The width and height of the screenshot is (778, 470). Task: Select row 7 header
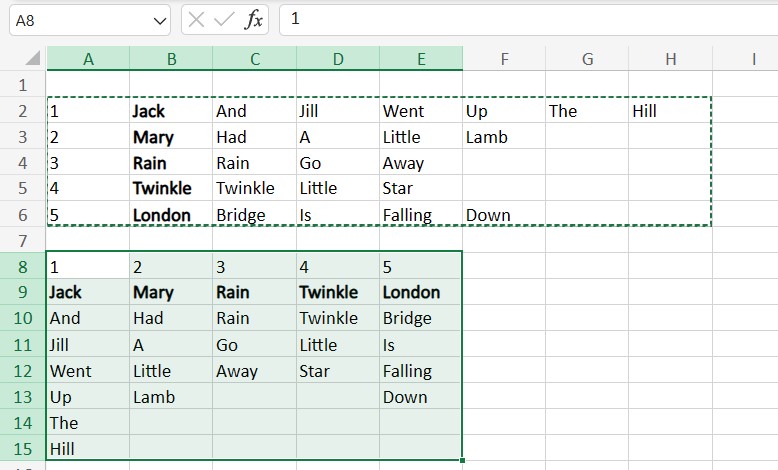point(23,241)
